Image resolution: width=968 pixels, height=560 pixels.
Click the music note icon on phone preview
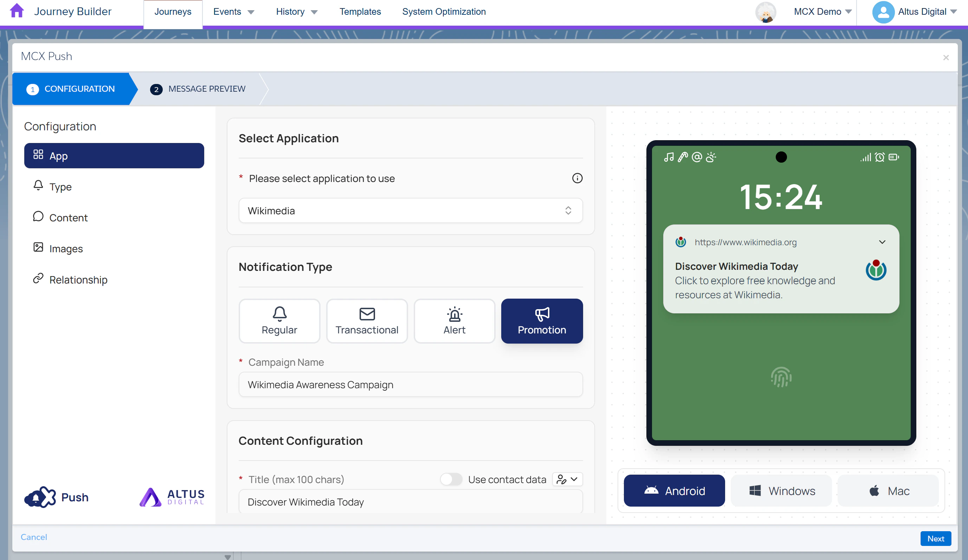pos(669,157)
